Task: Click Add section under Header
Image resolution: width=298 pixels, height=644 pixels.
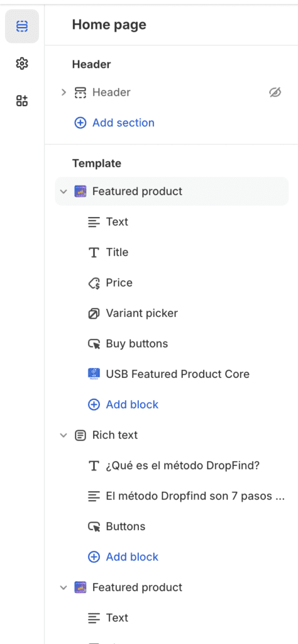Action: pos(114,123)
